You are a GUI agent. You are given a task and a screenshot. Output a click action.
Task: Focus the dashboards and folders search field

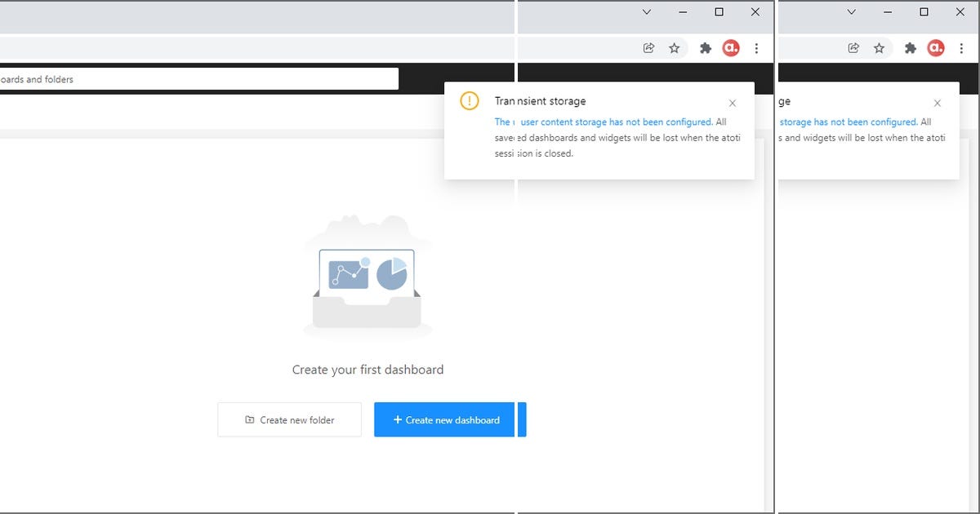click(198, 79)
